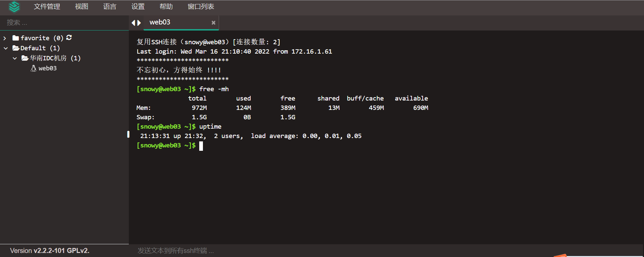The width and height of the screenshot is (644, 257).
Task: Open the 视图 menu
Action: click(82, 7)
